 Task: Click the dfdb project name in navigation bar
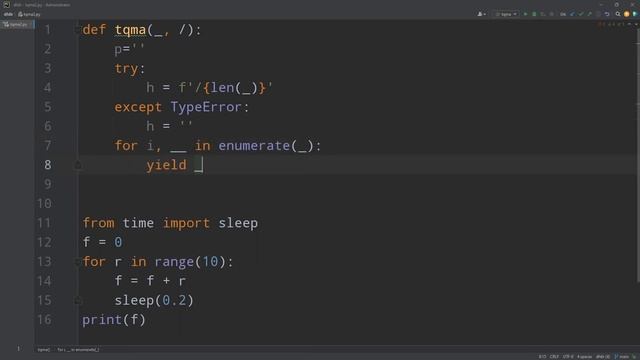pos(8,14)
